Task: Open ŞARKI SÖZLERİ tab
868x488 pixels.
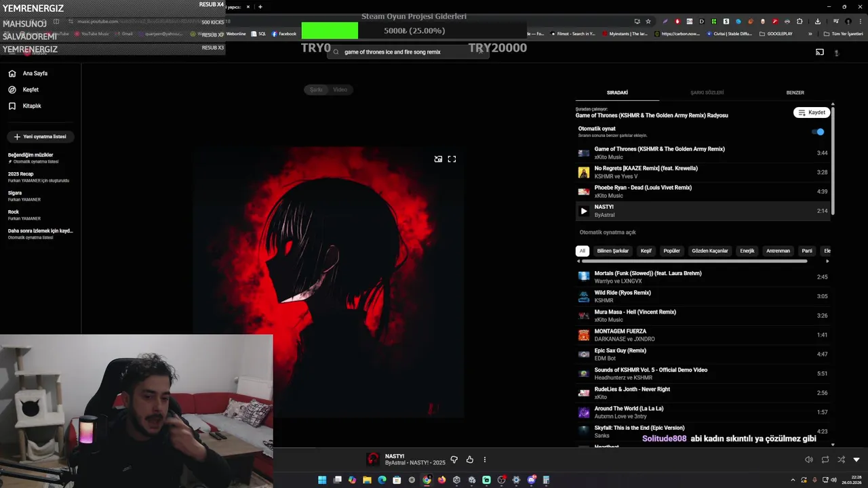Action: (707, 92)
